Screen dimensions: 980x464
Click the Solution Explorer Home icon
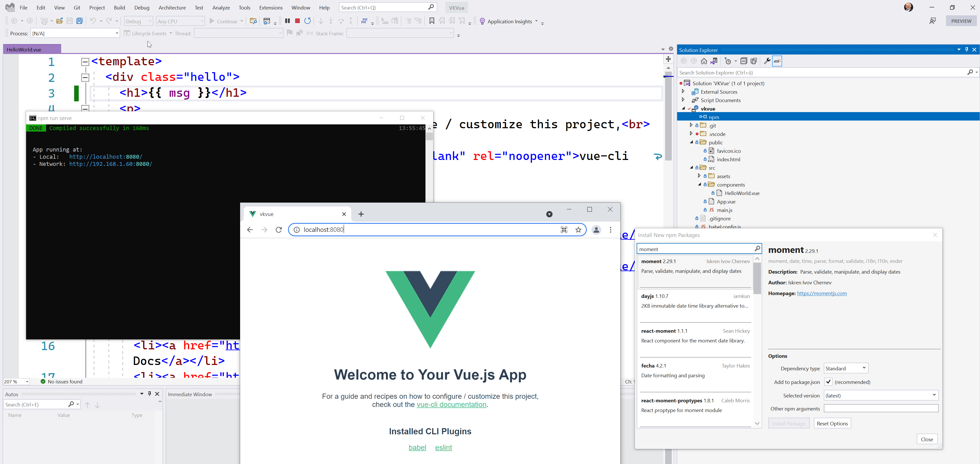click(x=704, y=61)
